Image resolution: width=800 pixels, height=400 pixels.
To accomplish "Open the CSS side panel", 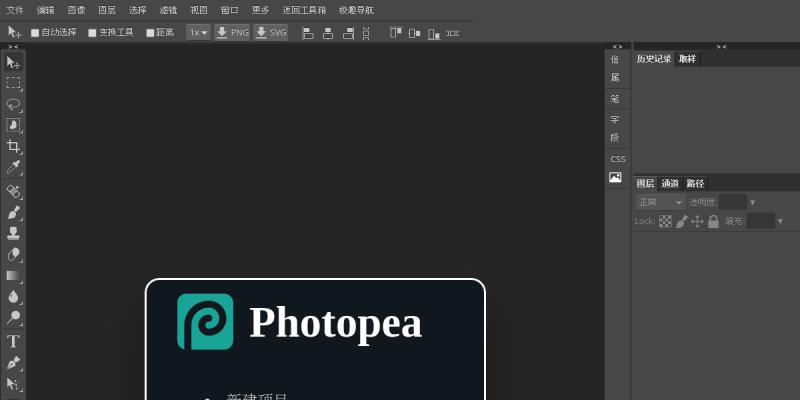I will (618, 159).
